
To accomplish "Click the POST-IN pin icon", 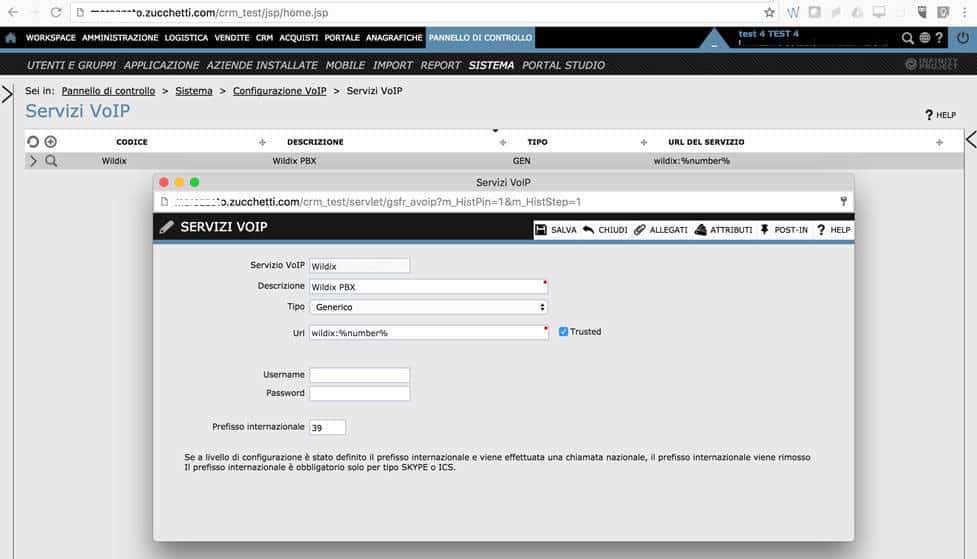I will (x=765, y=229).
